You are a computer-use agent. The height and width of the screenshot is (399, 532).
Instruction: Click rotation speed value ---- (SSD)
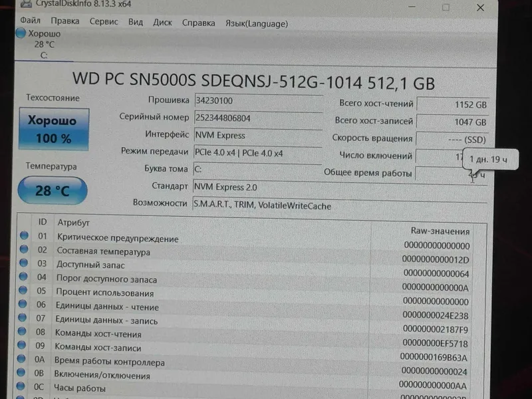click(x=452, y=139)
